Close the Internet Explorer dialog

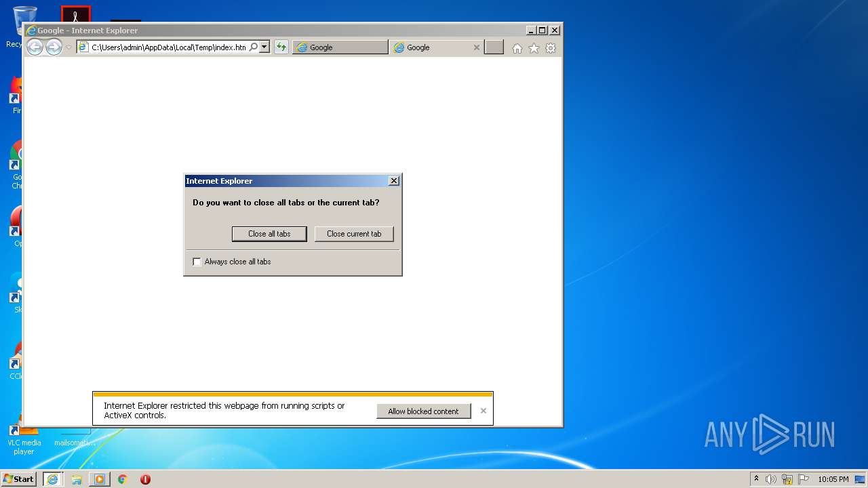pyautogui.click(x=394, y=181)
